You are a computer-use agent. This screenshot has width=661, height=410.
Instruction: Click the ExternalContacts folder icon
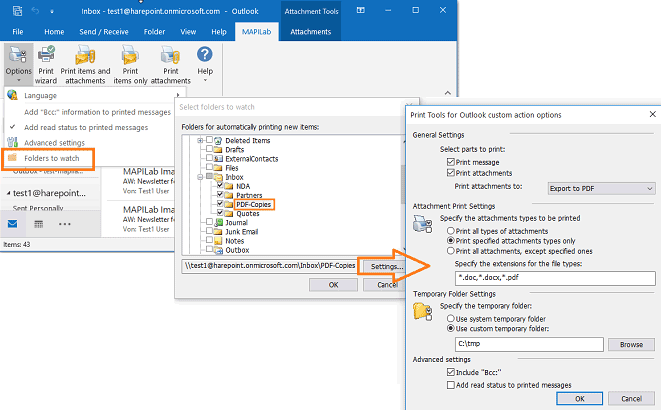218,159
